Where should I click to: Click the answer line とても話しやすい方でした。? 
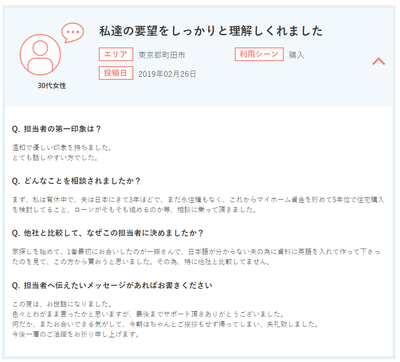[x=55, y=157]
